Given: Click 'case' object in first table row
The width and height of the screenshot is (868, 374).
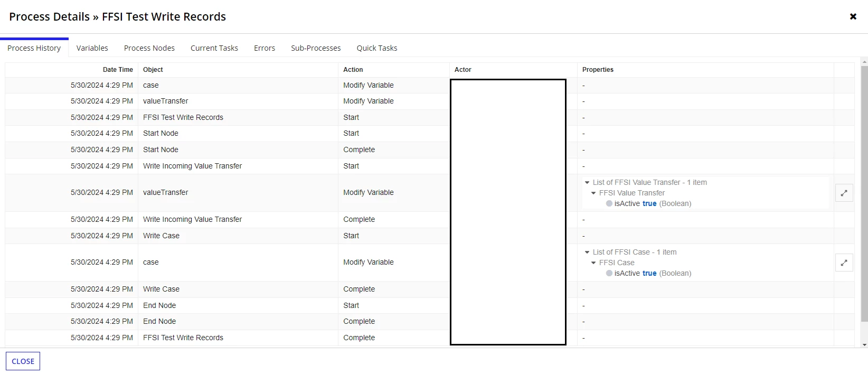Looking at the screenshot, I should pos(150,85).
